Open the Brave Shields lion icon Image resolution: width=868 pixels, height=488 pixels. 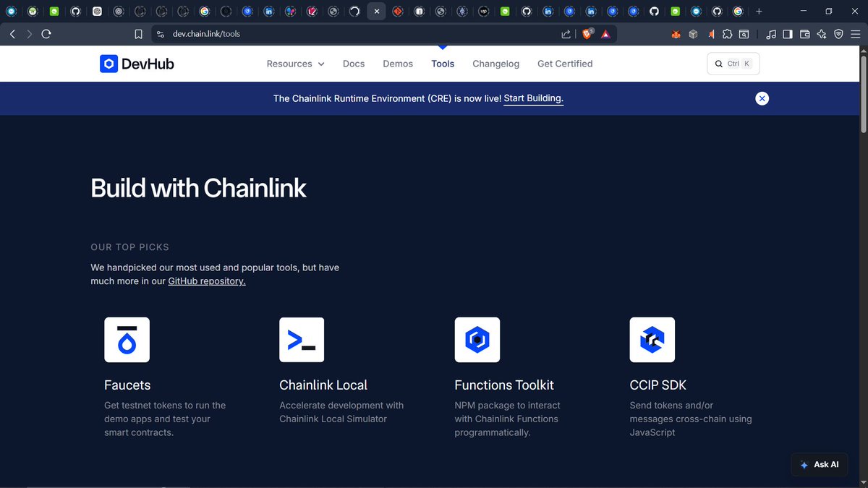click(x=588, y=33)
